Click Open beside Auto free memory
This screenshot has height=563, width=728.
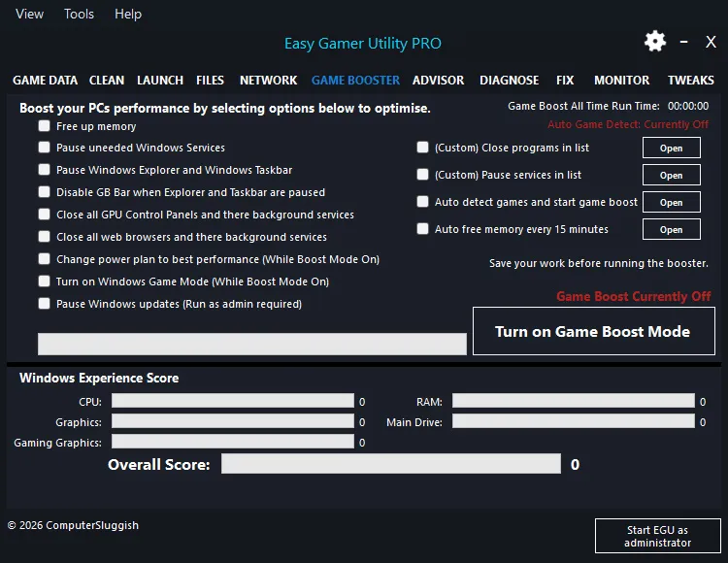pyautogui.click(x=672, y=229)
